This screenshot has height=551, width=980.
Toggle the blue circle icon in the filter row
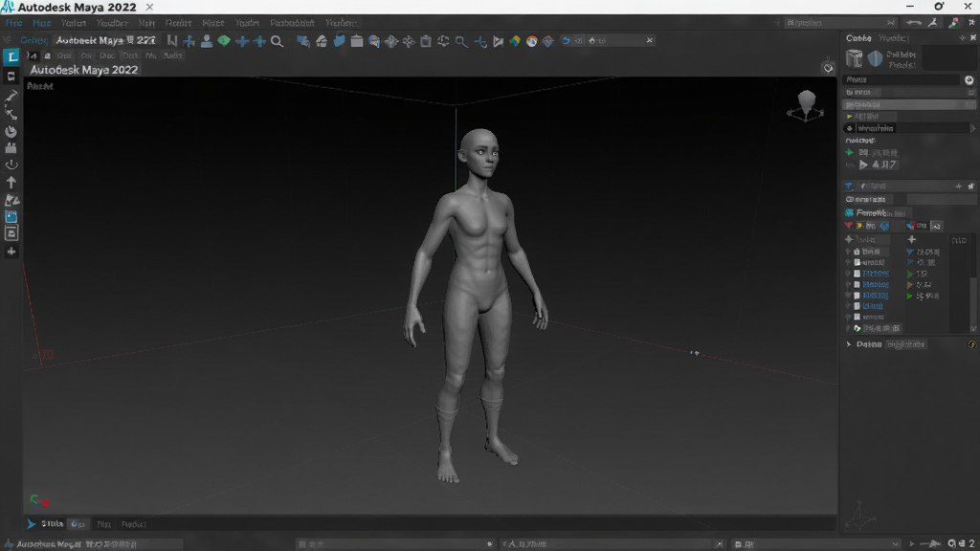point(884,226)
